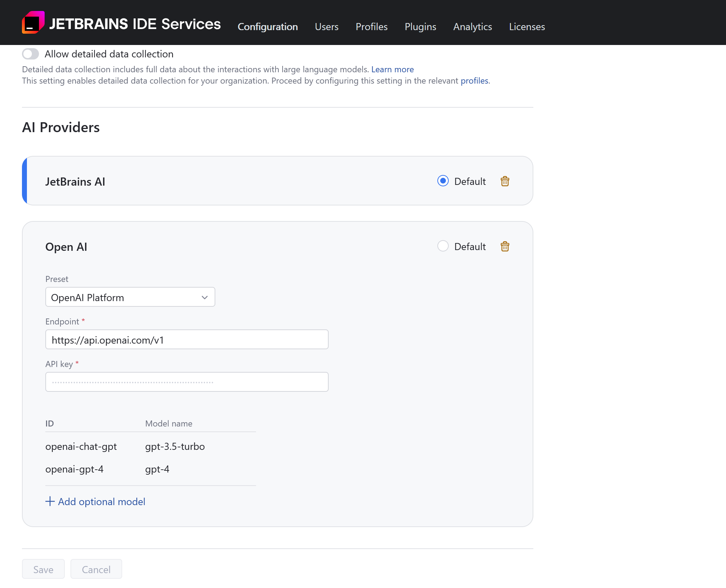The width and height of the screenshot is (726, 588).
Task: Click Cancel button to discard changes
Action: click(95, 569)
